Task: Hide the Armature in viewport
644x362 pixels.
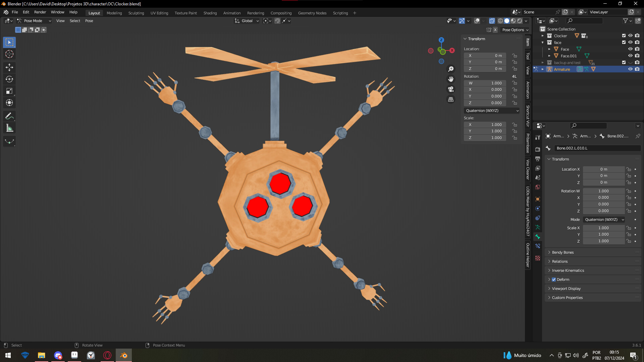Action: (630, 69)
